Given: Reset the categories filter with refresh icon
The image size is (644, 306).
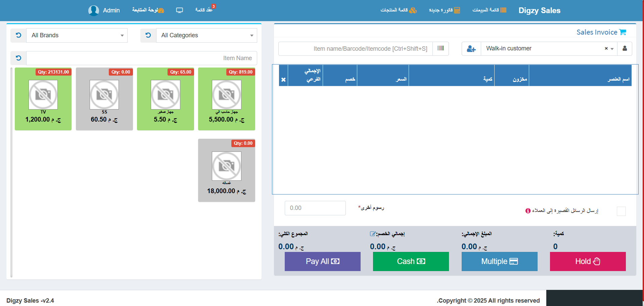Looking at the screenshot, I should 148,35.
